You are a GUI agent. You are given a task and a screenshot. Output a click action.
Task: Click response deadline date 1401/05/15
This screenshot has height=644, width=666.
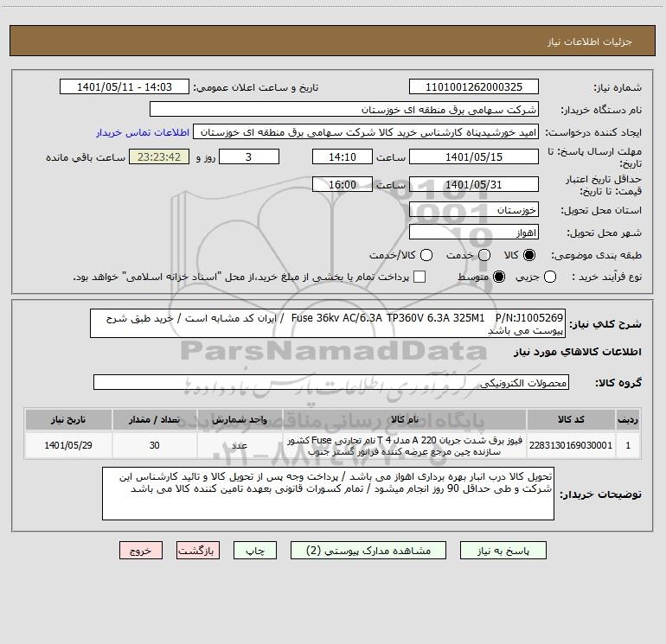click(x=474, y=156)
